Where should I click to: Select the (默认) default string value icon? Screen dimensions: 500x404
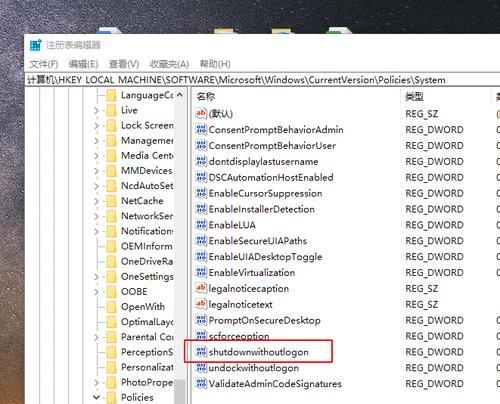click(x=201, y=113)
